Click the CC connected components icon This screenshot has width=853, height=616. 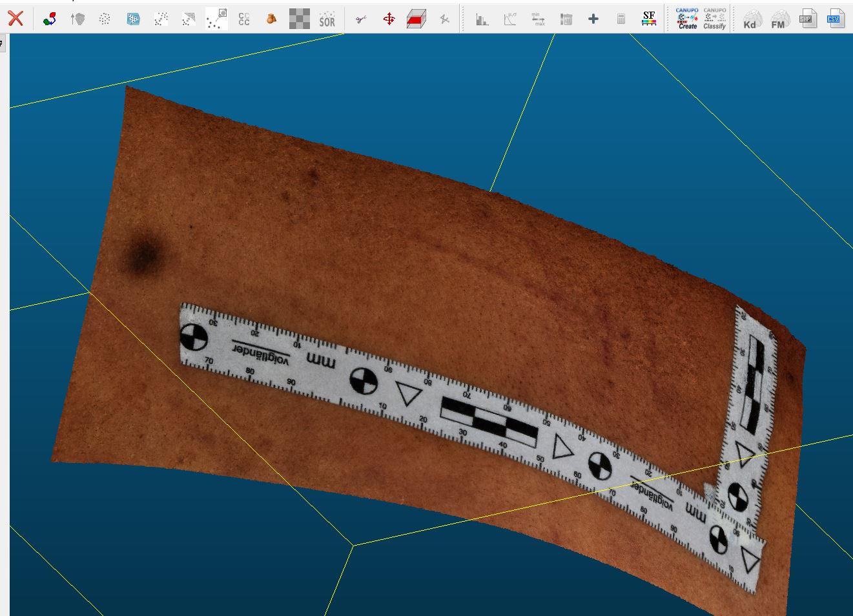[x=243, y=19]
